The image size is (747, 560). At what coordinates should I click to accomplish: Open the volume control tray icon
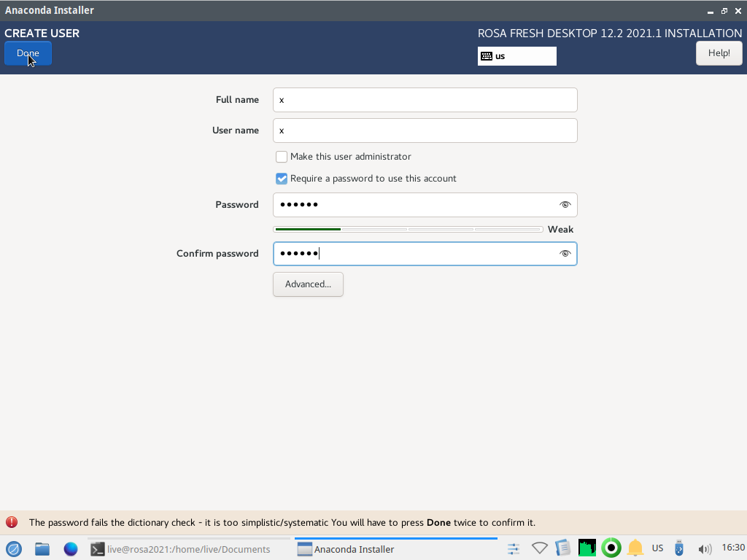704,548
